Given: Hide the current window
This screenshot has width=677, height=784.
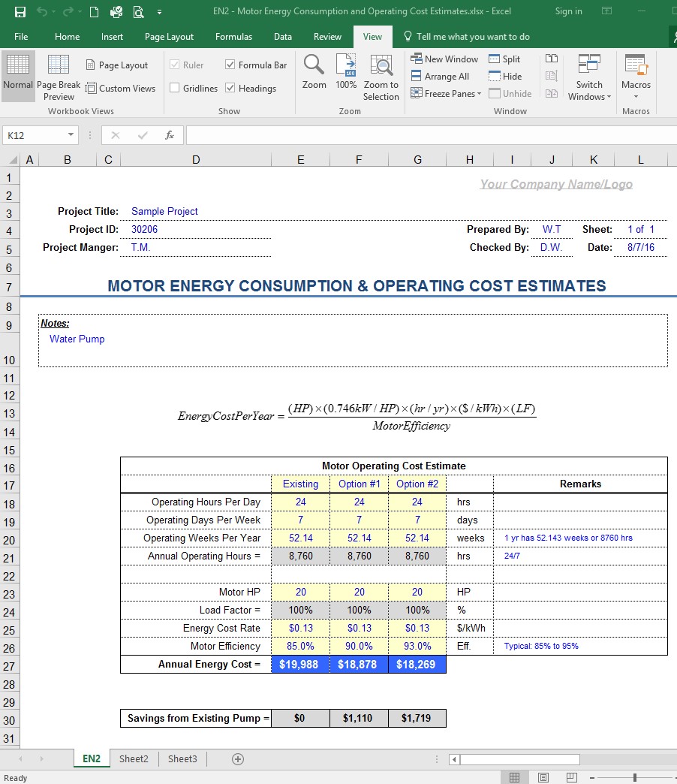Looking at the screenshot, I should (505, 76).
